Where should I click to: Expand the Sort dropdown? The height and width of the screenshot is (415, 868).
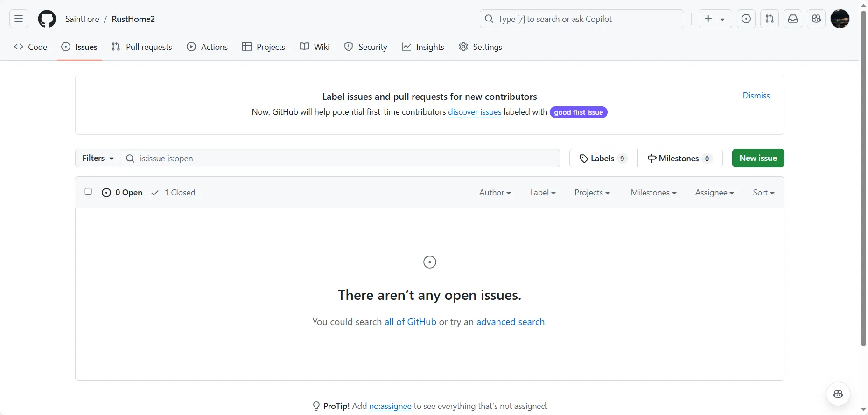click(763, 193)
